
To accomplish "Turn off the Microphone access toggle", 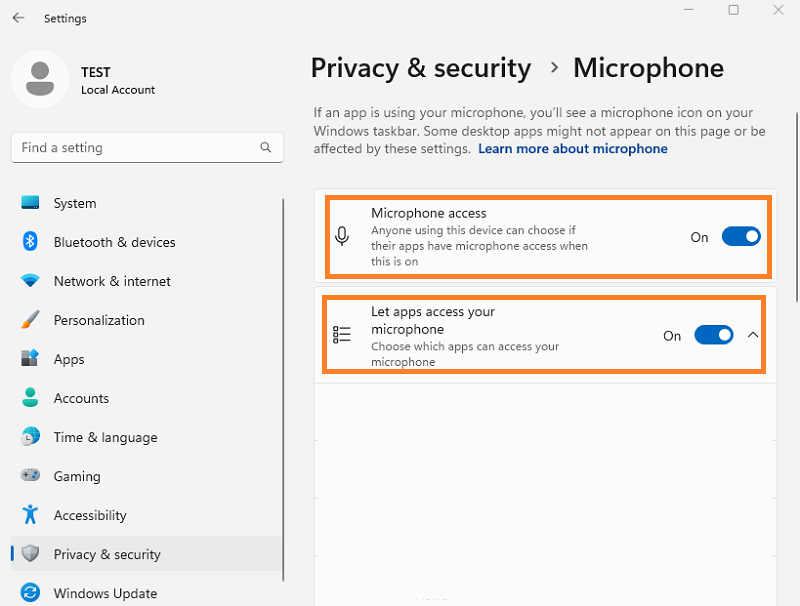I will point(741,237).
